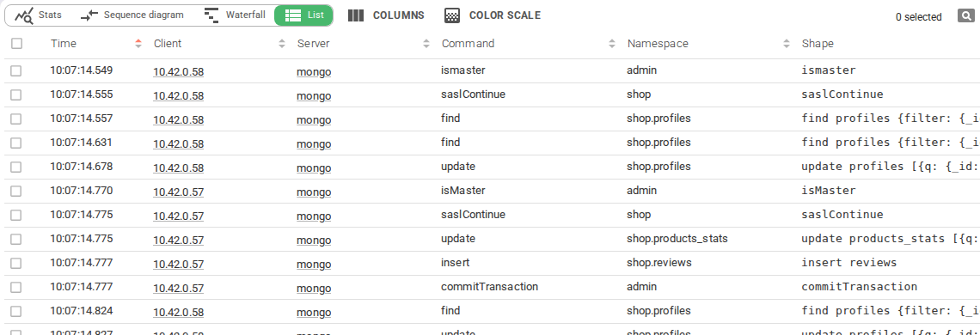Viewport: 980px width, 335px height.
Task: Click the 'insert reviews' shape cell
Action: point(848,263)
